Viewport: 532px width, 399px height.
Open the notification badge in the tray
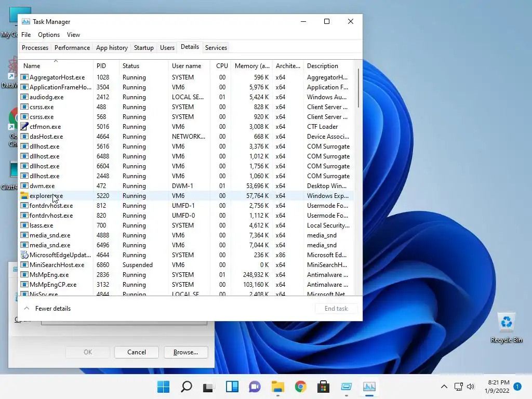[x=517, y=387]
